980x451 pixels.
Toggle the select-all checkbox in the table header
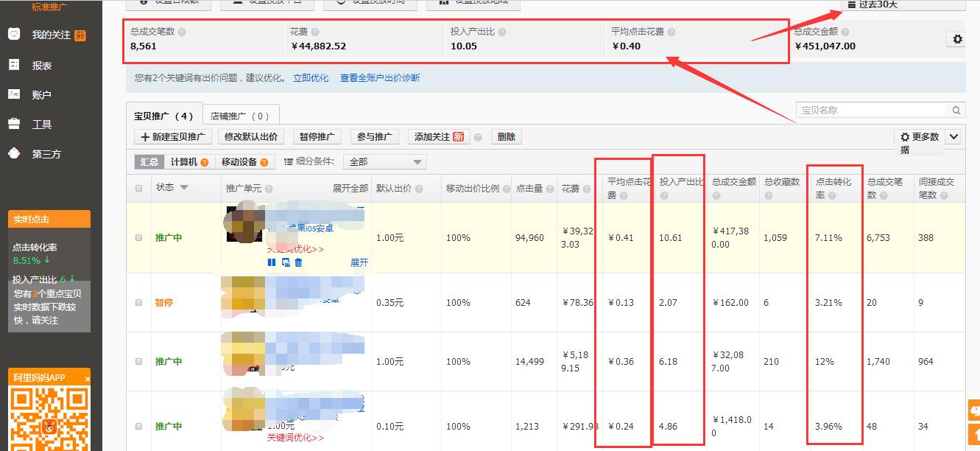pos(138,189)
